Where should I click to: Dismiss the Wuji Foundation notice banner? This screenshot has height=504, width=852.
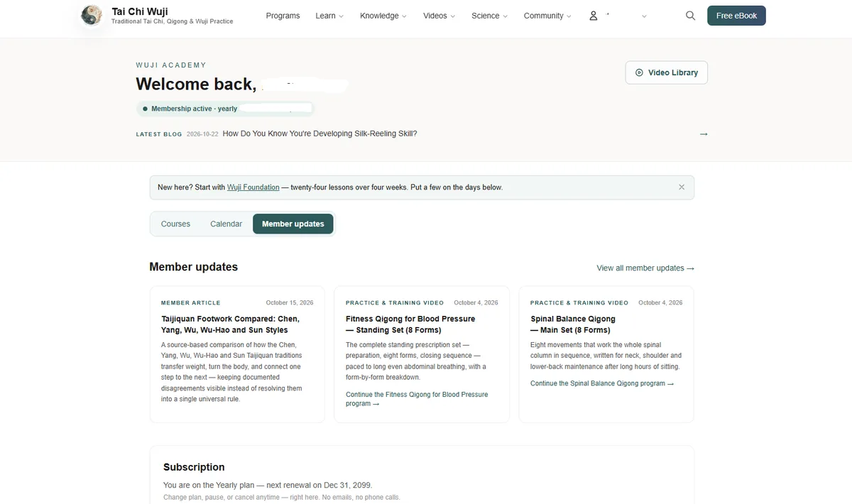click(x=682, y=187)
